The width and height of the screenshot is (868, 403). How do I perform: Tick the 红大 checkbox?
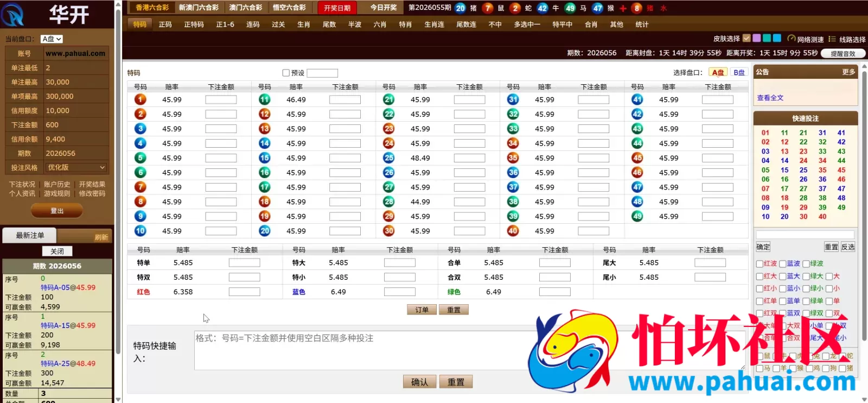point(759,276)
